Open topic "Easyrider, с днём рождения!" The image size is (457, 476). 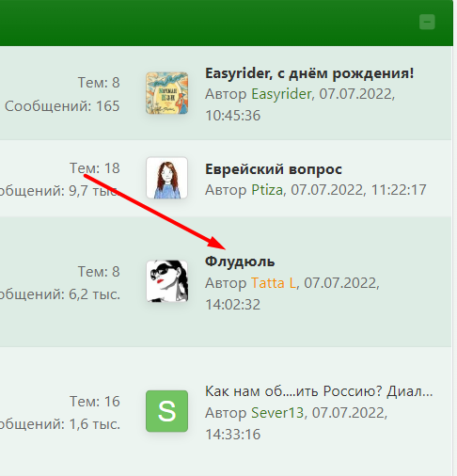pyautogui.click(x=309, y=73)
